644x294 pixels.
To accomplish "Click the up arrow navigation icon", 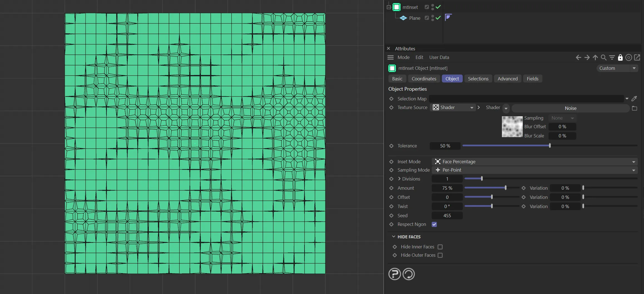I will point(595,57).
